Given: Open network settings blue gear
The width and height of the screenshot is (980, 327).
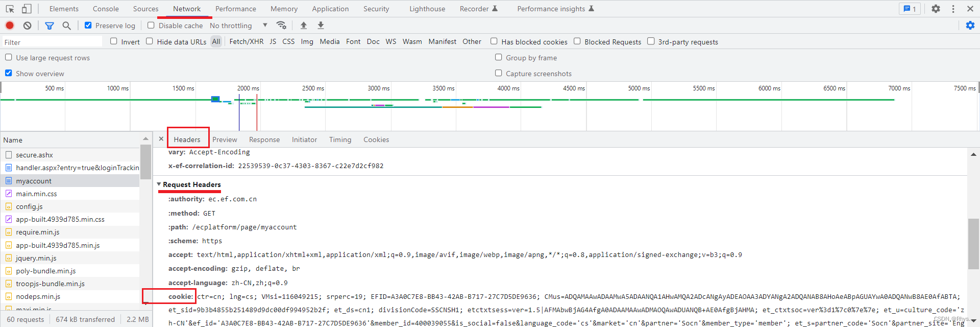Looking at the screenshot, I should (x=970, y=26).
